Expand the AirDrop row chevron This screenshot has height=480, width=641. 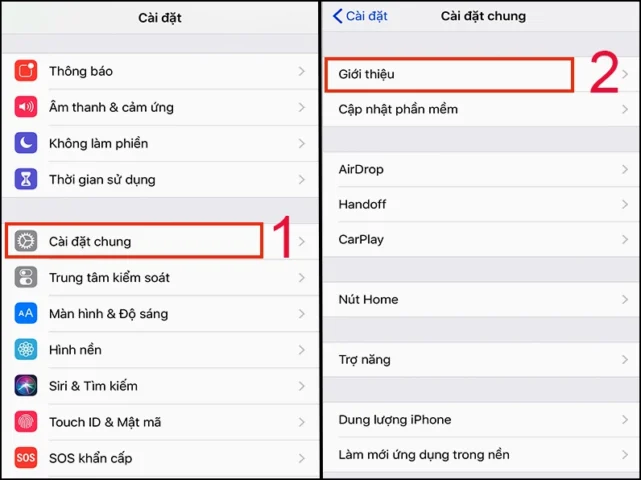[x=625, y=169]
